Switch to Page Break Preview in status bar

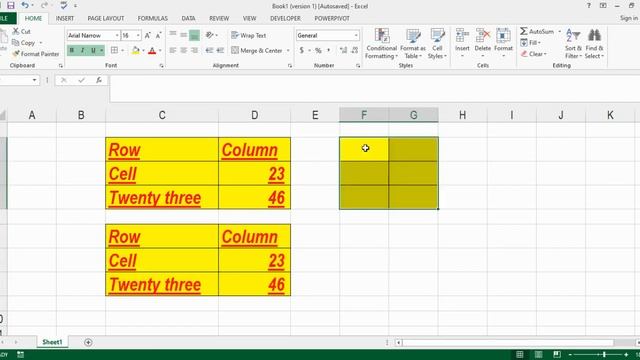[557, 354]
